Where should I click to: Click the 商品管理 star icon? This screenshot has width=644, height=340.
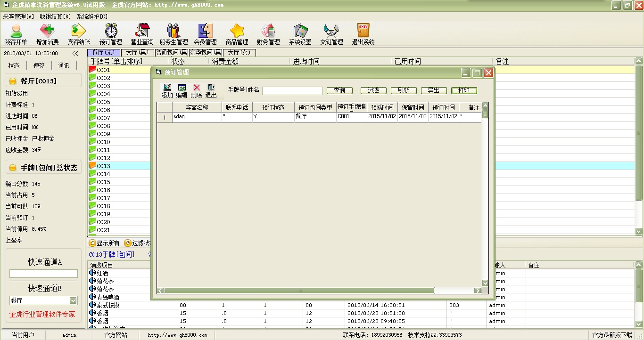point(237,34)
